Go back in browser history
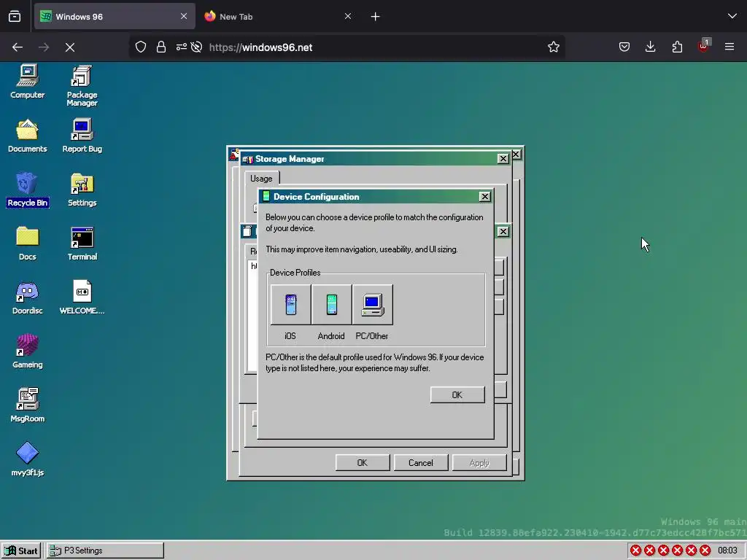This screenshot has width=747, height=560. 18,47
